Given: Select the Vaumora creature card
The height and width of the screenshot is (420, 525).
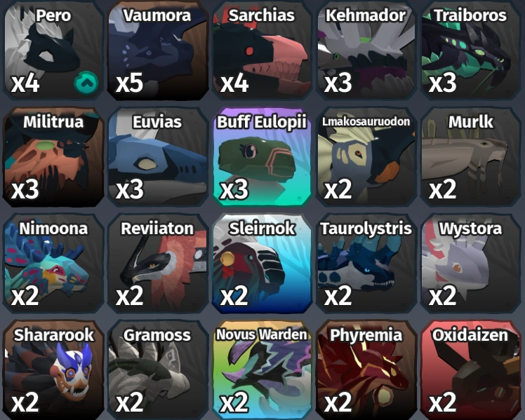Looking at the screenshot, I should tap(157, 50).
